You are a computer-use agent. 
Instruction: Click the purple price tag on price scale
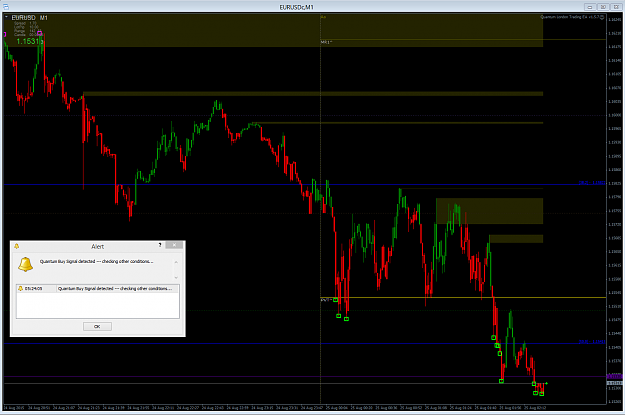click(614, 376)
